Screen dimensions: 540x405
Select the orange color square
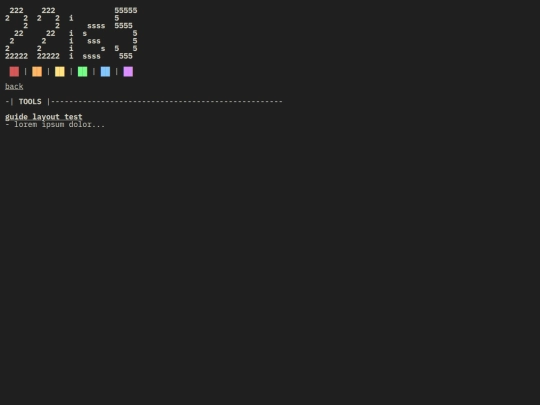click(x=37, y=72)
